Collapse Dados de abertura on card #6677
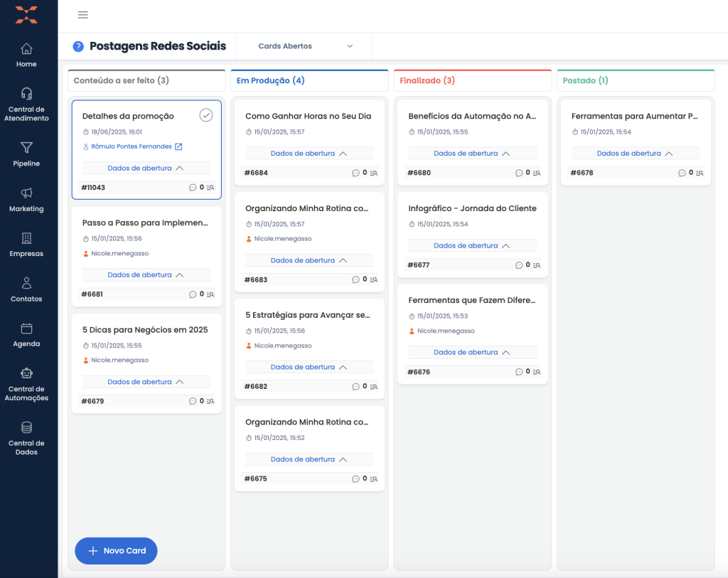The image size is (728, 578). [x=472, y=246]
